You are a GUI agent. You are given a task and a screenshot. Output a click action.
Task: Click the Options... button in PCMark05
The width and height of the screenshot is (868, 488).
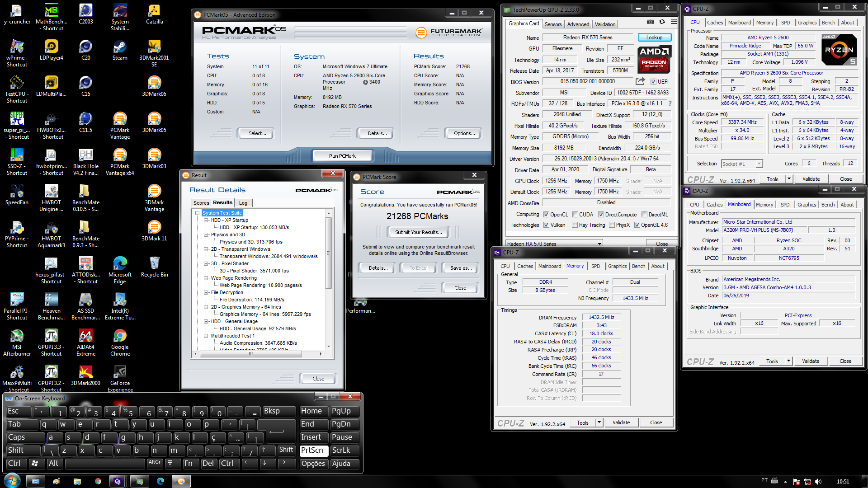[464, 133]
